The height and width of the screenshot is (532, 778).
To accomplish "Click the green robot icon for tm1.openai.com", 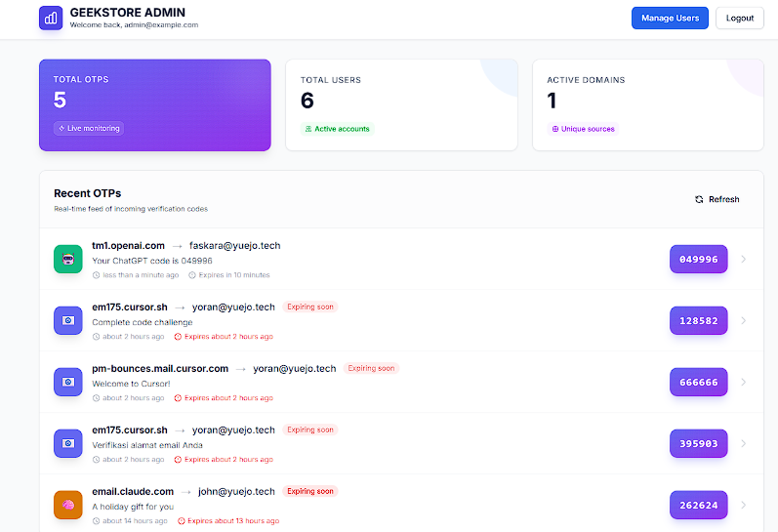I will (68, 259).
